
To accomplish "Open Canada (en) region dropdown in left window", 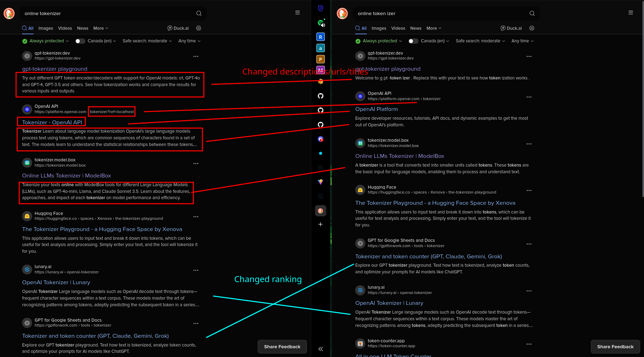I will (102, 41).
